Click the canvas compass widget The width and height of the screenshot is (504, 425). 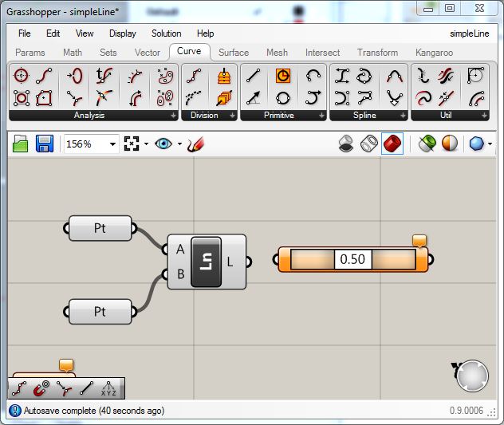tap(472, 376)
